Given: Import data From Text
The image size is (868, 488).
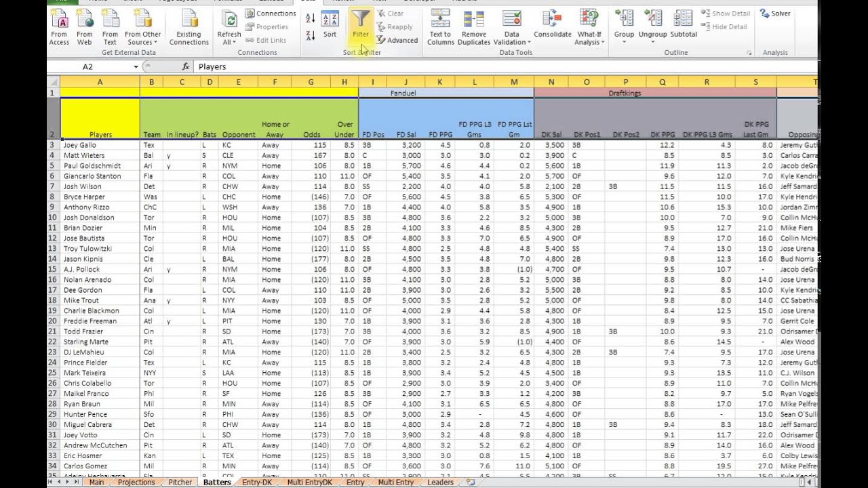Looking at the screenshot, I should click(110, 28).
